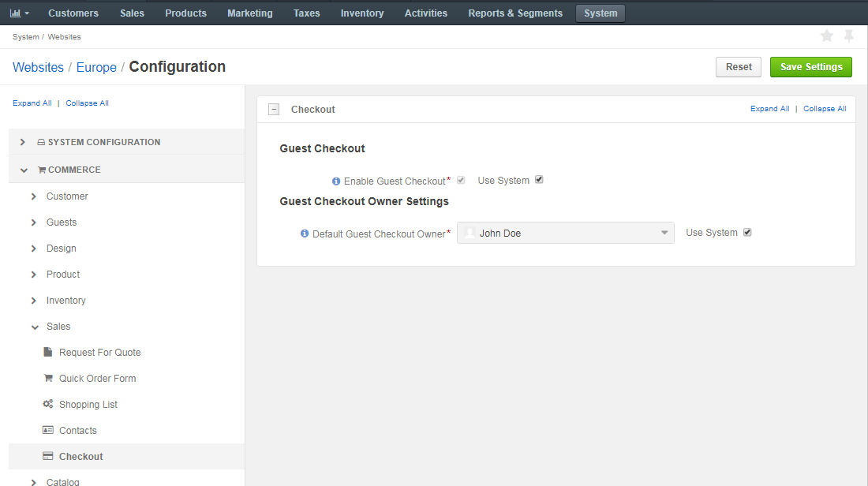Click the Commerce shopping cart icon
The width and height of the screenshot is (868, 486).
pyautogui.click(x=42, y=170)
